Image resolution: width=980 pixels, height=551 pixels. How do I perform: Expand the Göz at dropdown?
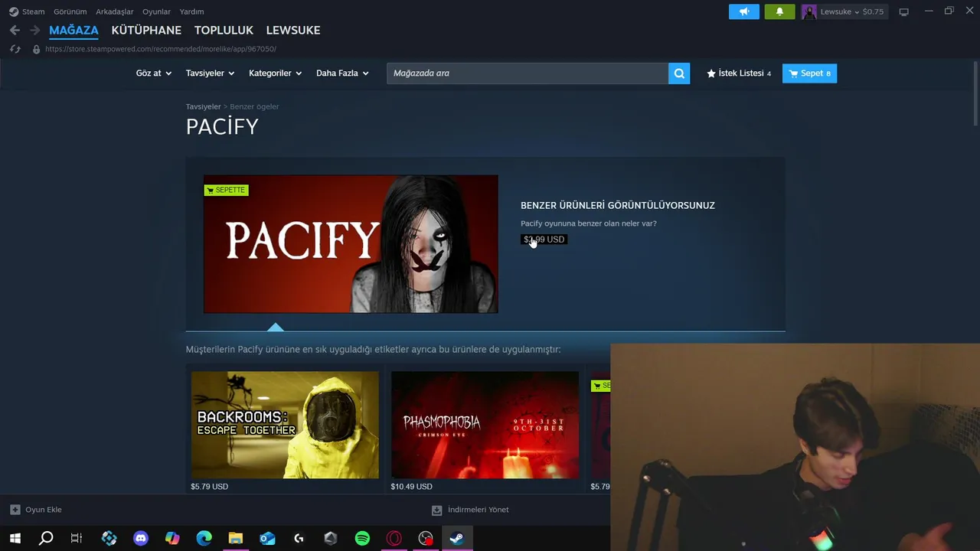point(154,73)
